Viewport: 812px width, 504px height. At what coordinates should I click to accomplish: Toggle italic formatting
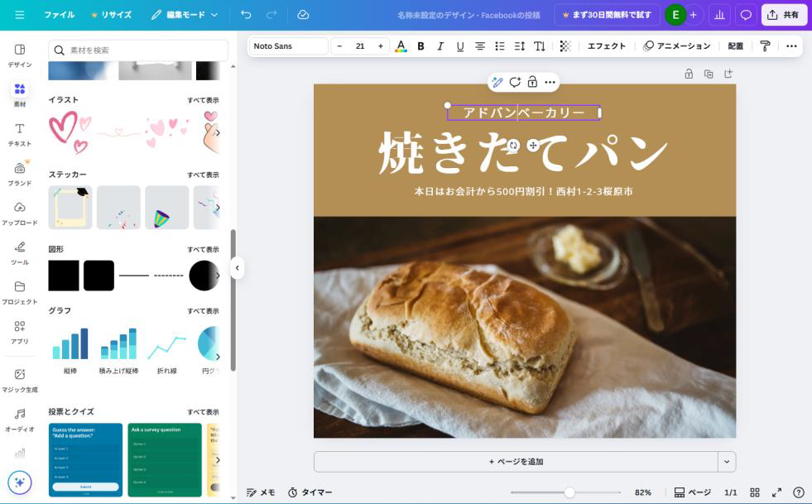440,46
